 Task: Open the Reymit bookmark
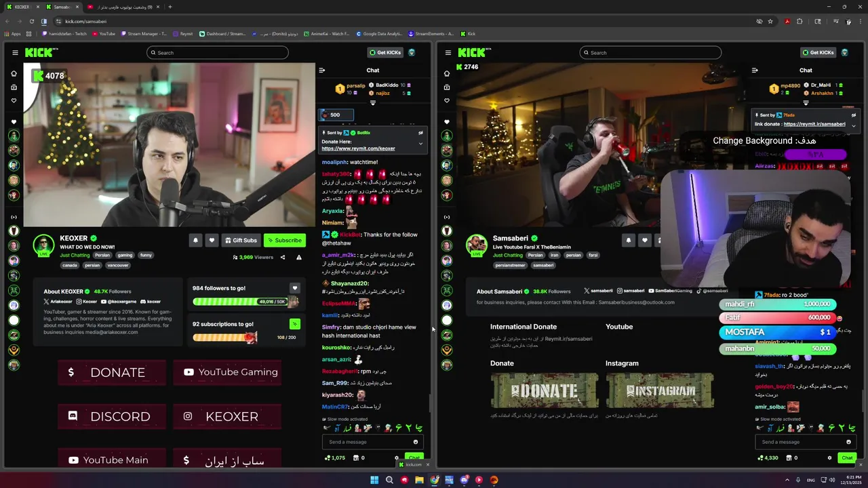(x=183, y=33)
